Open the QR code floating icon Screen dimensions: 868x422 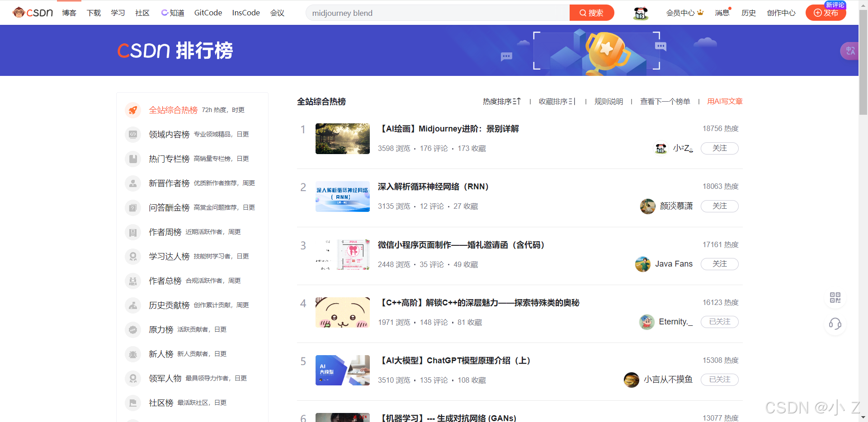(x=835, y=297)
